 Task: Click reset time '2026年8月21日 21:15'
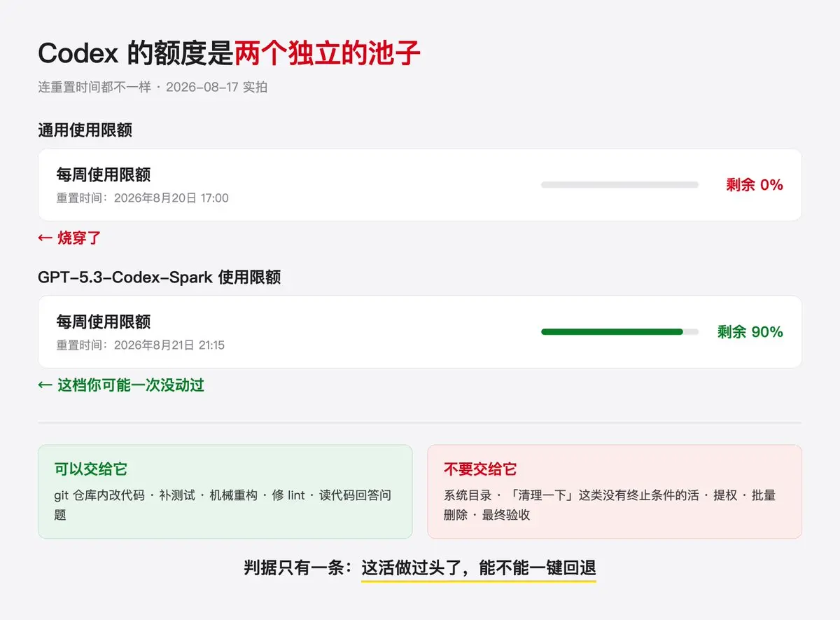pos(169,345)
